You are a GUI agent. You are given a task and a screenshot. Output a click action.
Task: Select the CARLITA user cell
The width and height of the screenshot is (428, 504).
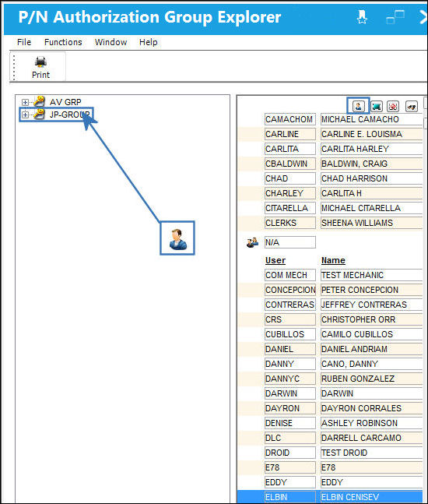pos(290,149)
